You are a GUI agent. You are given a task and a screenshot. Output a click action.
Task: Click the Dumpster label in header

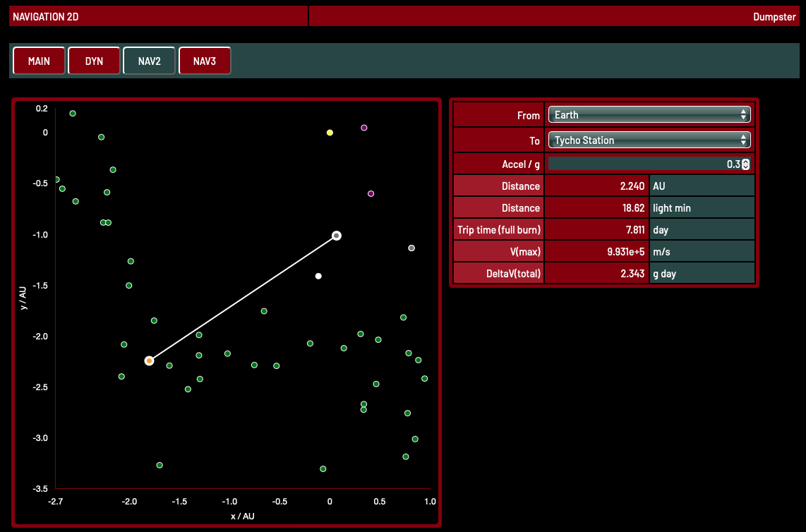[x=774, y=17]
